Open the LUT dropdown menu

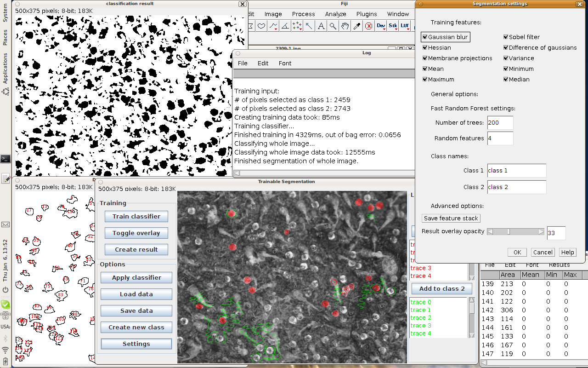pos(405,26)
